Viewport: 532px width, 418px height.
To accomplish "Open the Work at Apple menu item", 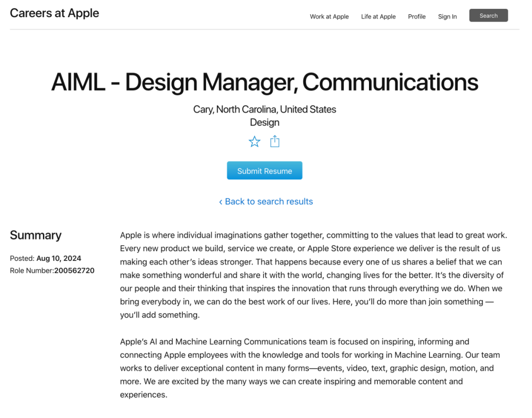I will point(329,17).
